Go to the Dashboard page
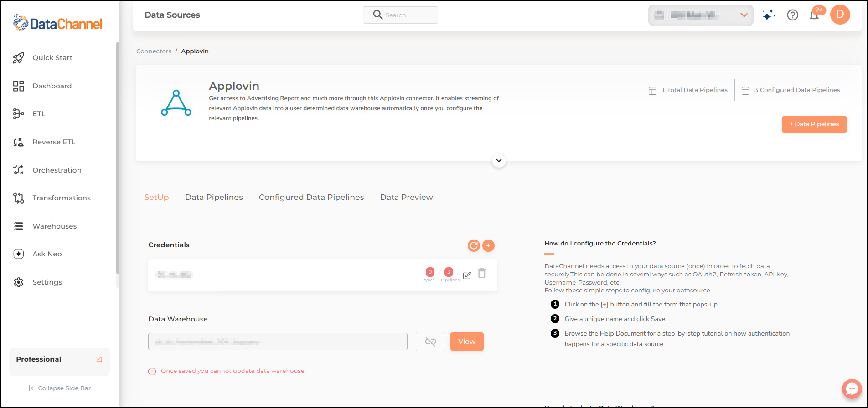Screen dimensions: 868x408 [x=52, y=86]
